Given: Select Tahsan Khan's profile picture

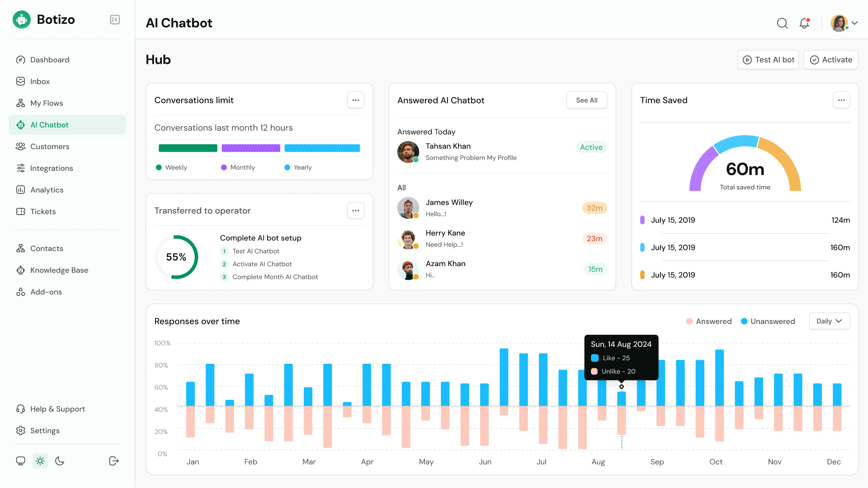Looking at the screenshot, I should (x=408, y=152).
